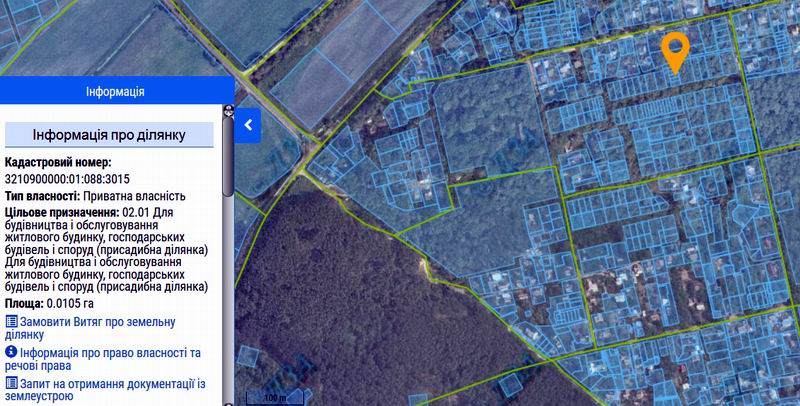Viewport: 800px width, 406px height.
Task: Click the list icon beside Запит на отримання
Action: click(11, 383)
